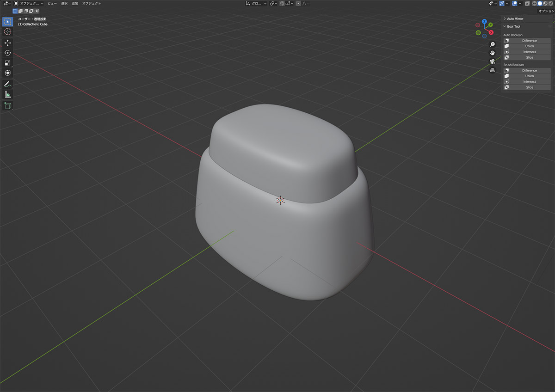The width and height of the screenshot is (555, 392).
Task: Open the ビュー menu
Action: point(52,3)
